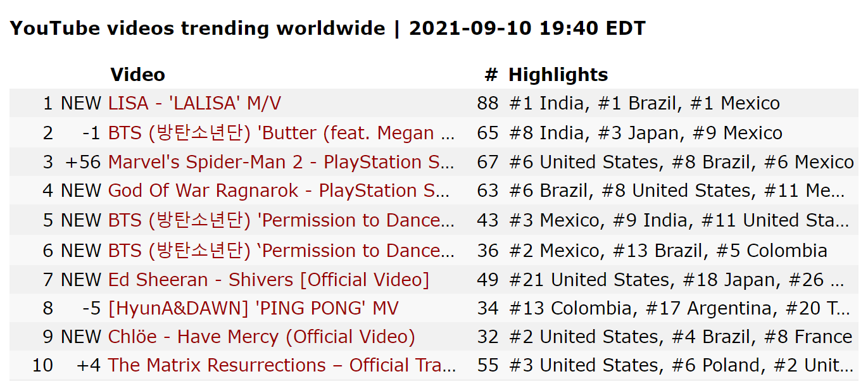This screenshot has height=381, width=868.
Task: Click the page title YouTube videos trending worldwide
Action: pyautogui.click(x=197, y=28)
